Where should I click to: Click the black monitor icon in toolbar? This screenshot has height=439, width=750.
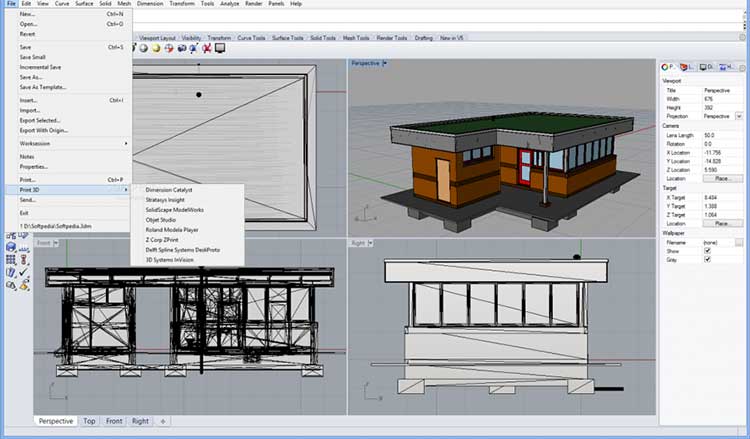point(219,47)
